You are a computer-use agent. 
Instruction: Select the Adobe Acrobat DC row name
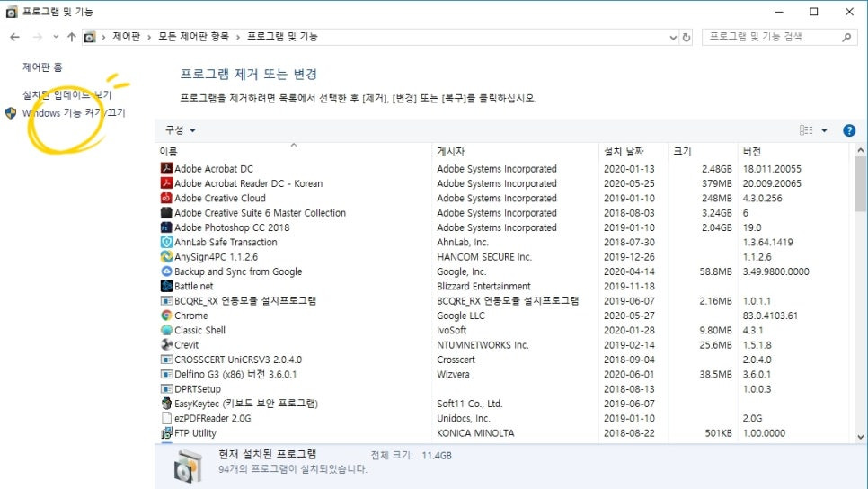tap(214, 169)
